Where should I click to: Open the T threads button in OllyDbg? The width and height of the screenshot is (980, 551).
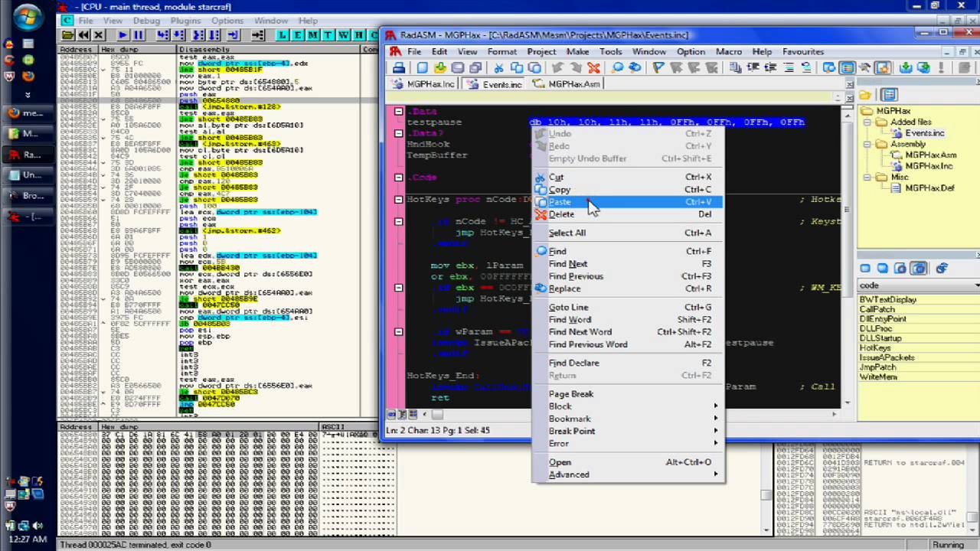(328, 35)
